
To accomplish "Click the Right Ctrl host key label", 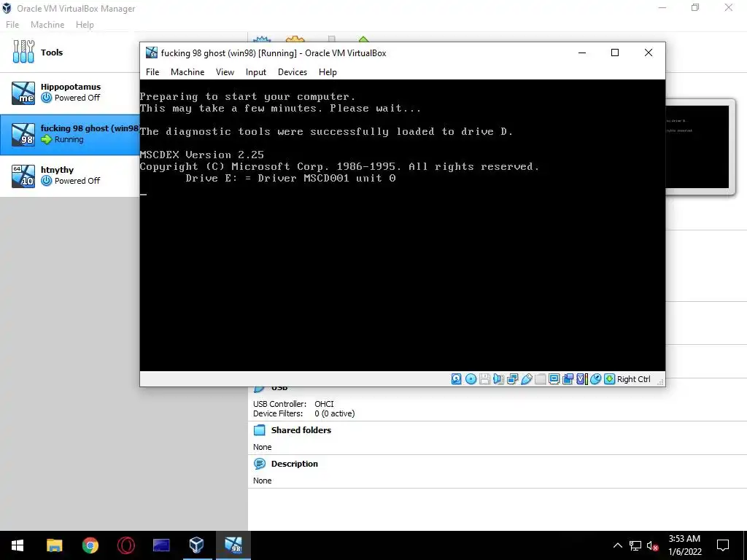I will point(634,379).
